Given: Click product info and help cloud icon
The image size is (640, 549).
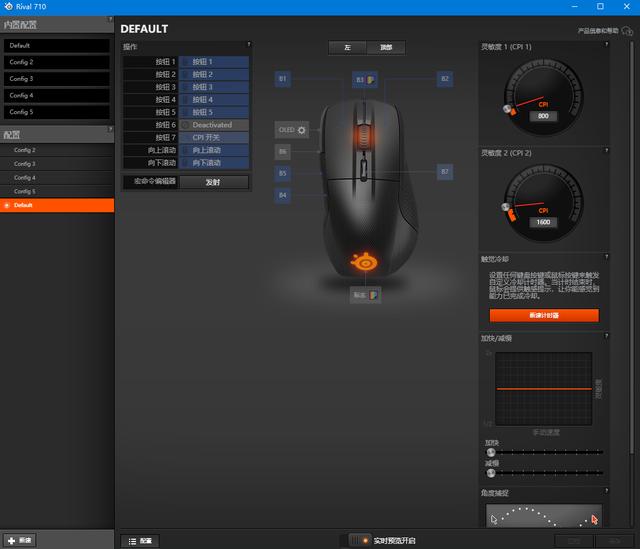Looking at the screenshot, I should (x=627, y=31).
